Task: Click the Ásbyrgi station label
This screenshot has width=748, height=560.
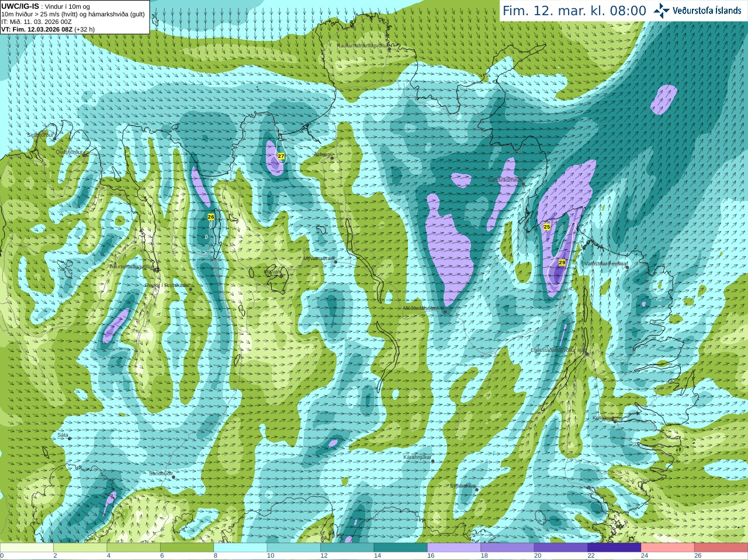Action: [322, 154]
